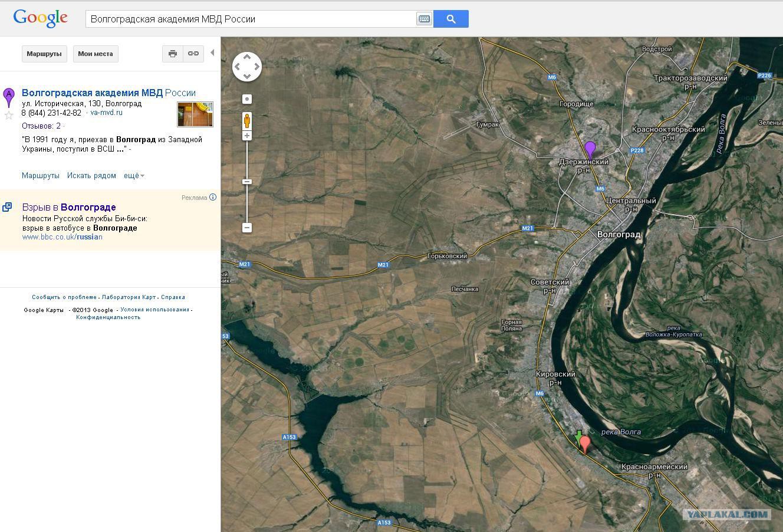Viewport: 783px width, 532px height.
Task: Pan map right with navigation wheel
Action: pyautogui.click(x=257, y=67)
